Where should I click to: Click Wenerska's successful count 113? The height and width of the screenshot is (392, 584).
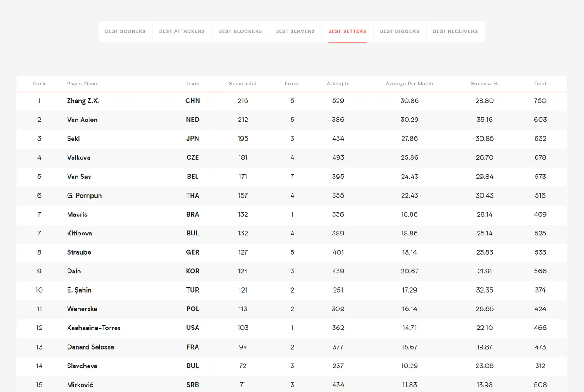click(x=243, y=309)
